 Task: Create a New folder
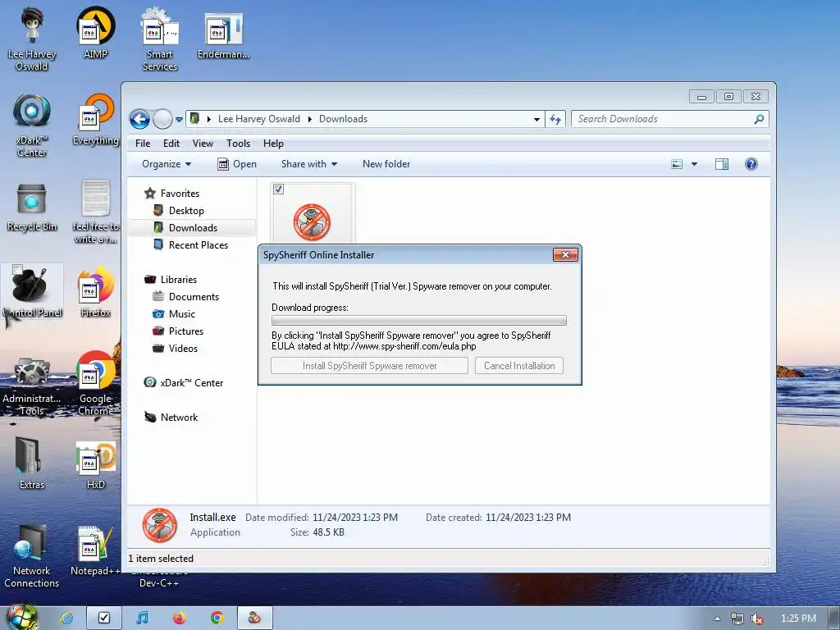(x=386, y=164)
